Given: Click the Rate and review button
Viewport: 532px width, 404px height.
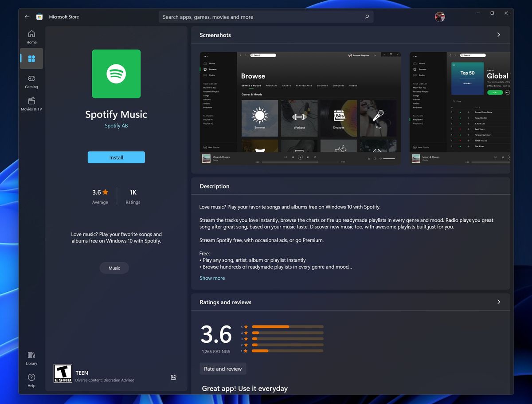Looking at the screenshot, I should [x=223, y=369].
